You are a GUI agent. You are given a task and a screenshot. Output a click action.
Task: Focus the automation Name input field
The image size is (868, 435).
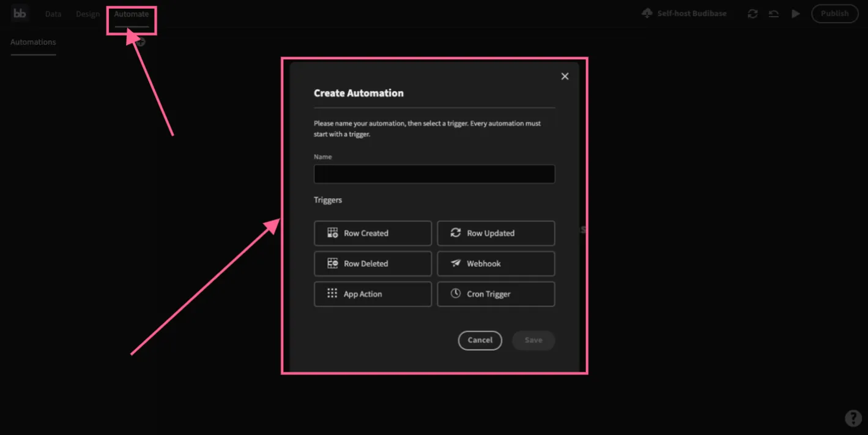(x=434, y=174)
